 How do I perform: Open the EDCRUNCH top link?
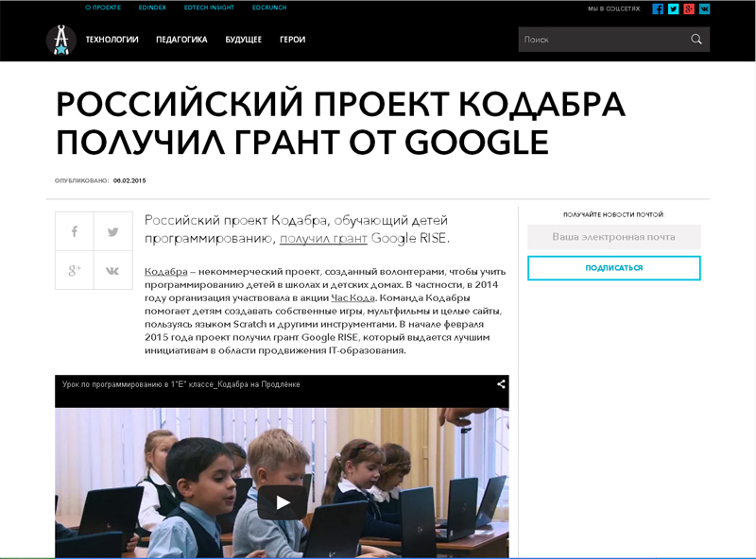pyautogui.click(x=269, y=8)
